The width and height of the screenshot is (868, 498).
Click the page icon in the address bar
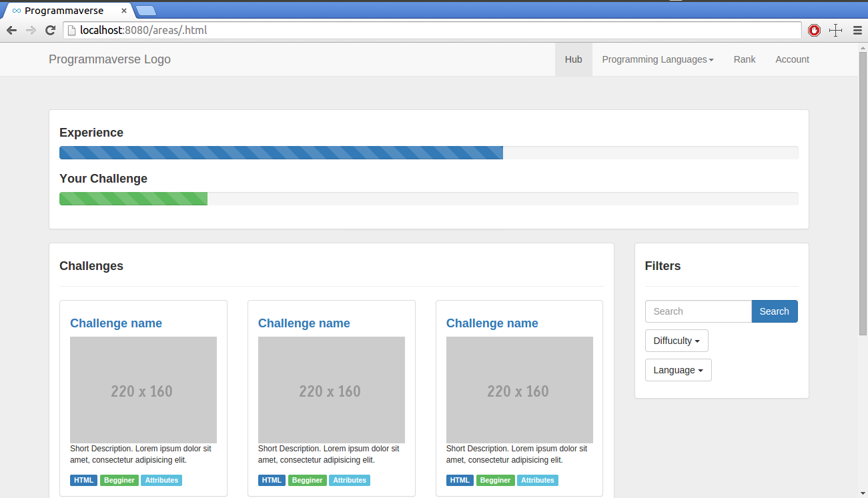tap(72, 30)
